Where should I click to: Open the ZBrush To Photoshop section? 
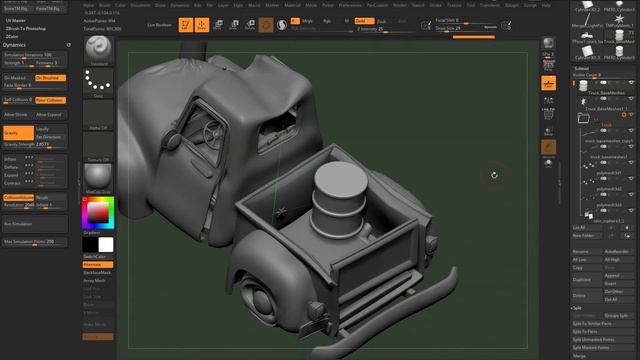pyautogui.click(x=26, y=29)
